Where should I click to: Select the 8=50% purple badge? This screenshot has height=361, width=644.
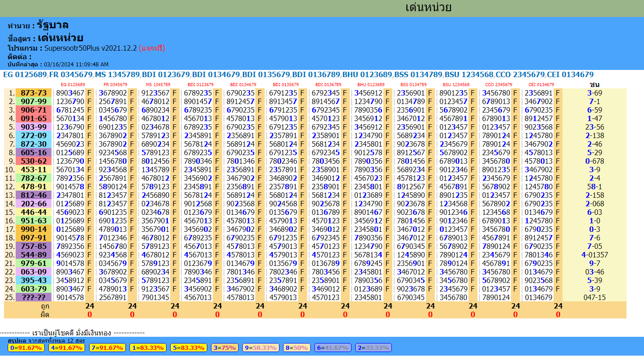[297, 348]
